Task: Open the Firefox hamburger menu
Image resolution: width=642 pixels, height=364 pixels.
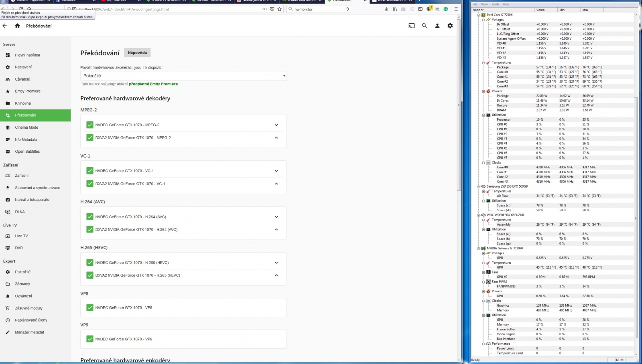Action: (x=456, y=9)
